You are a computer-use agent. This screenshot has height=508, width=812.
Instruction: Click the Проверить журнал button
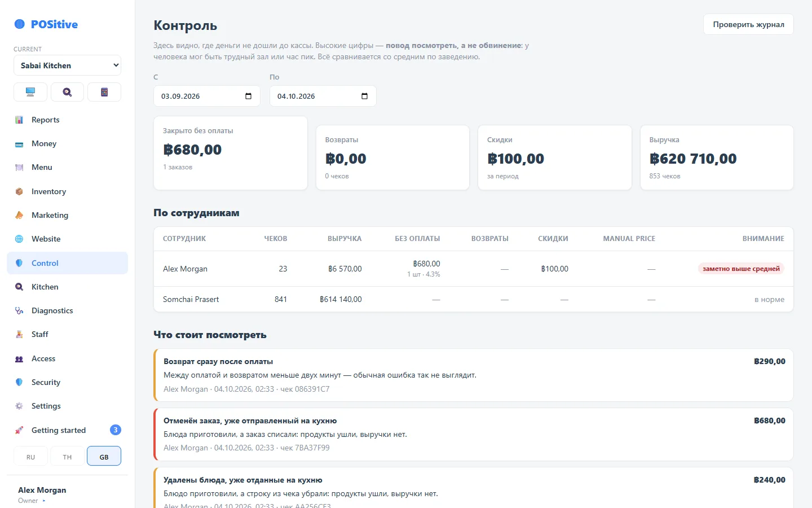(748, 24)
